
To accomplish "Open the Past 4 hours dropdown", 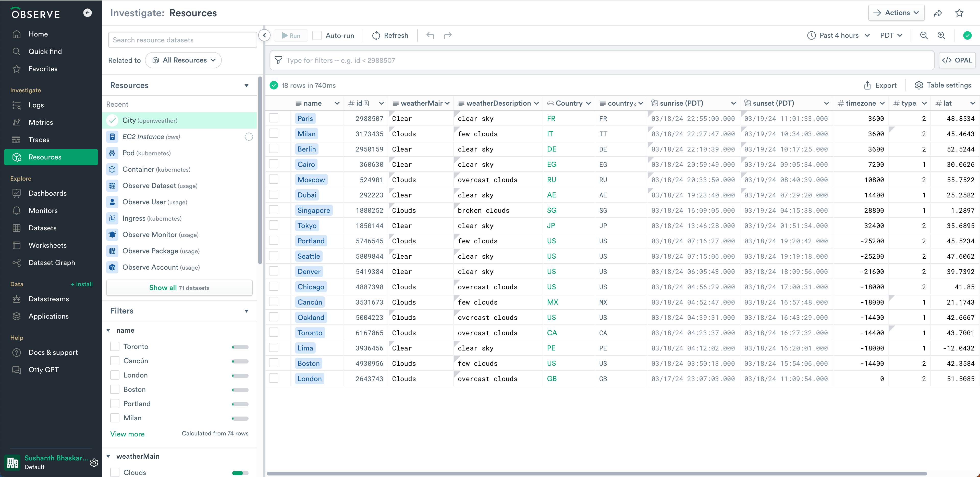I will (x=838, y=35).
